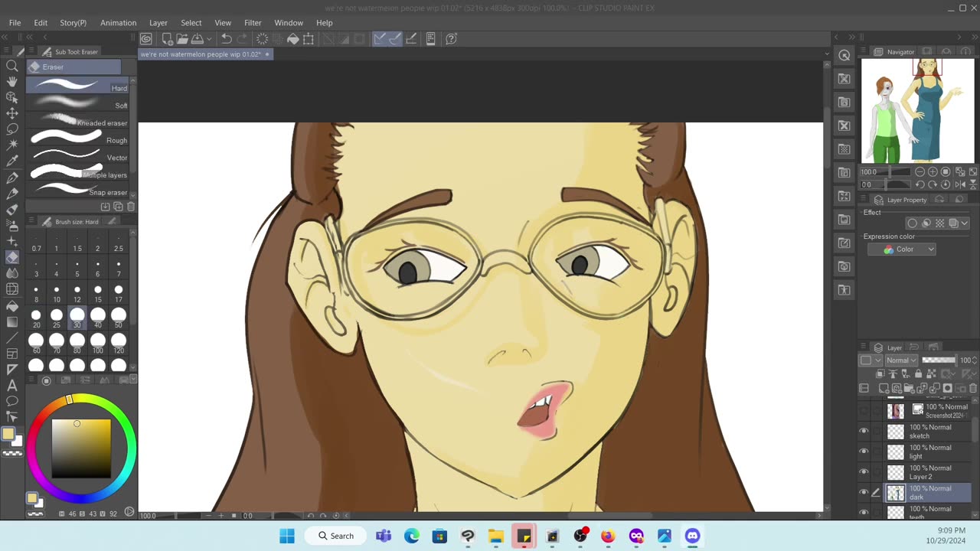Expand Layer Property effect options arrow
980x551 pixels.
click(965, 223)
